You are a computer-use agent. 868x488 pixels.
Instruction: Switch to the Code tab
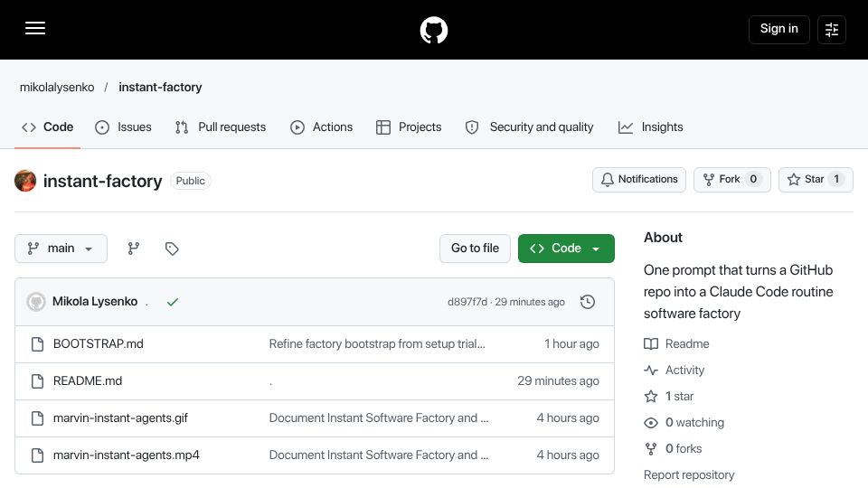click(48, 127)
